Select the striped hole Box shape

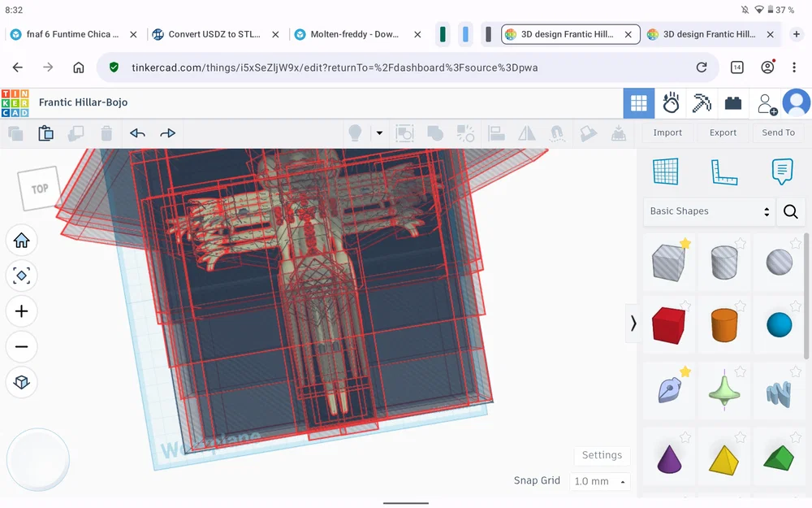668,263
